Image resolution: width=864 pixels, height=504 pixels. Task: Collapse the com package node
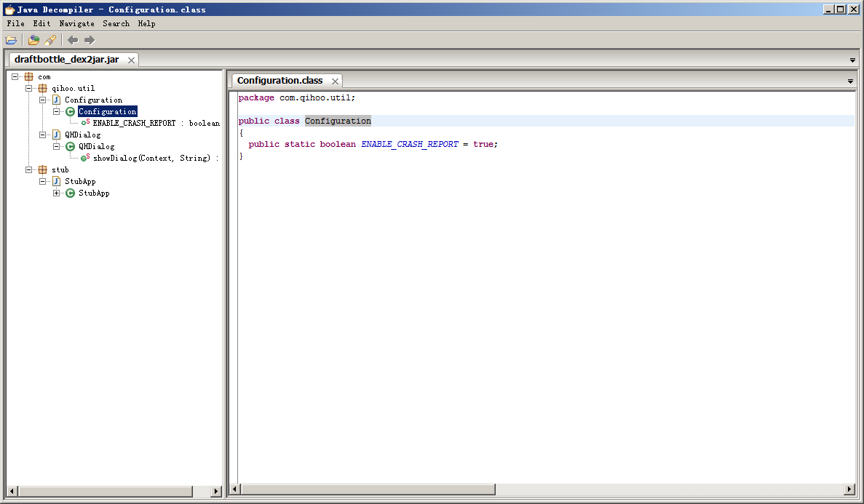[15, 76]
